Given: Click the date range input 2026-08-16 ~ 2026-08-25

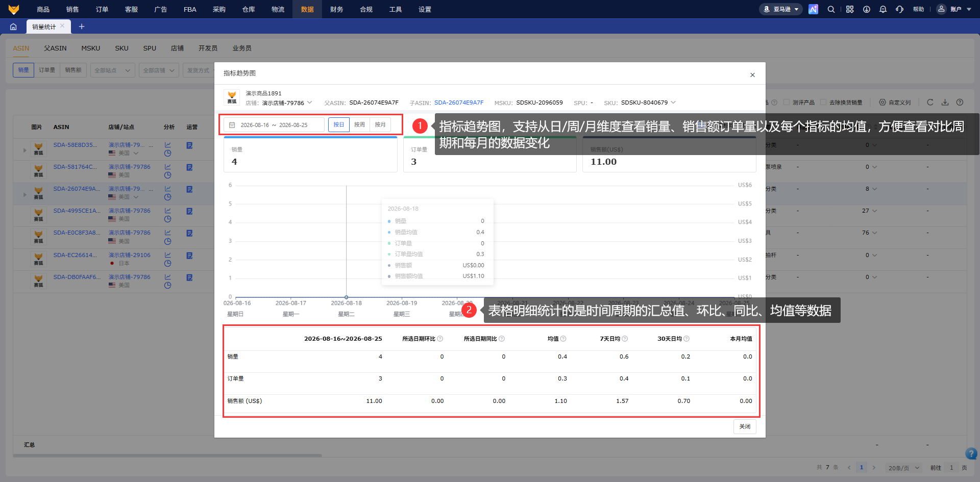Looking at the screenshot, I should pyautogui.click(x=274, y=124).
